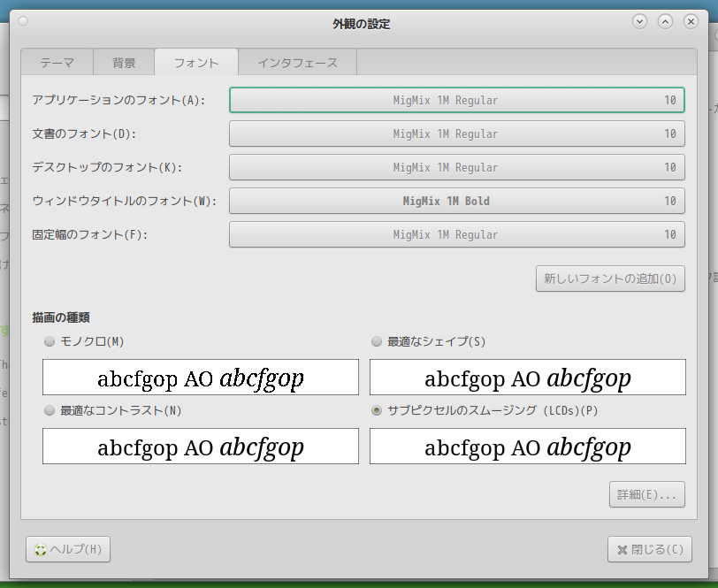Click the モノクロ font preview sample box
This screenshot has width=718, height=588.
click(x=200, y=377)
